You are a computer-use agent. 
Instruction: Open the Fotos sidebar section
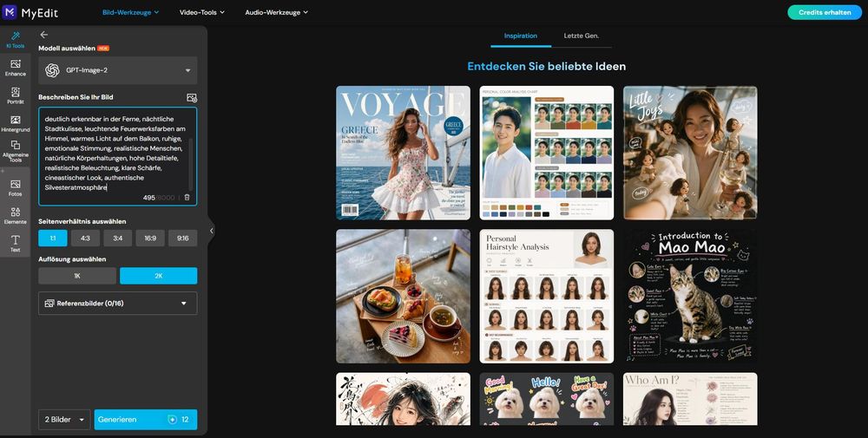tap(15, 188)
